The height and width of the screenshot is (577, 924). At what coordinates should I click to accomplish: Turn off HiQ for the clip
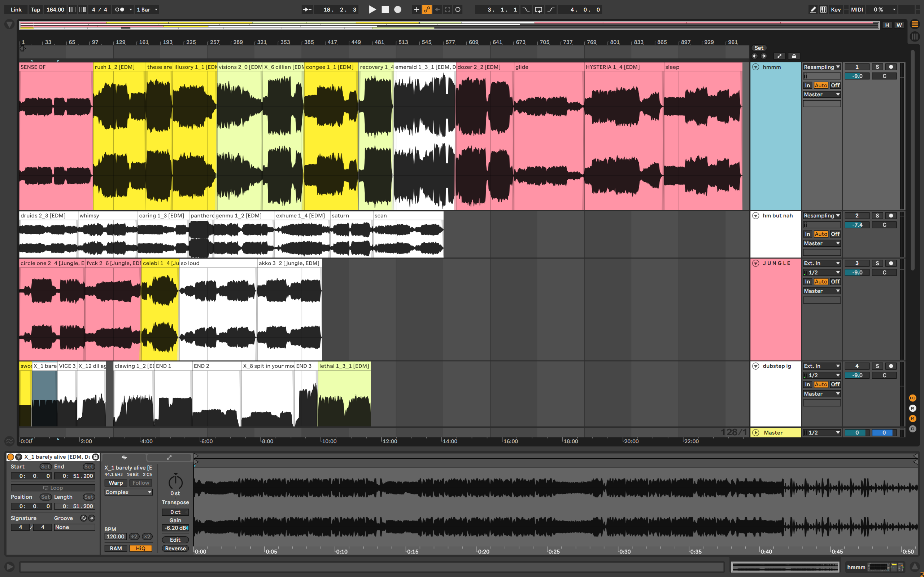tap(140, 549)
